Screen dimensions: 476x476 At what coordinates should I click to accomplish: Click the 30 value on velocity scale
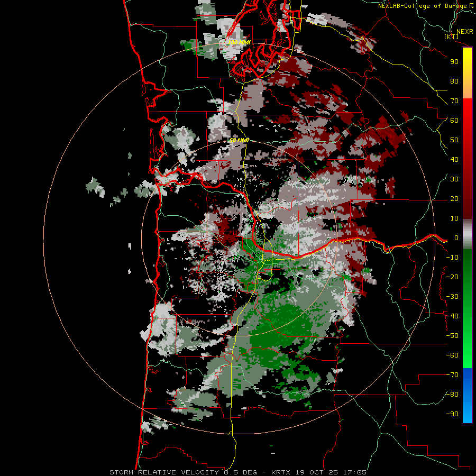click(x=454, y=179)
